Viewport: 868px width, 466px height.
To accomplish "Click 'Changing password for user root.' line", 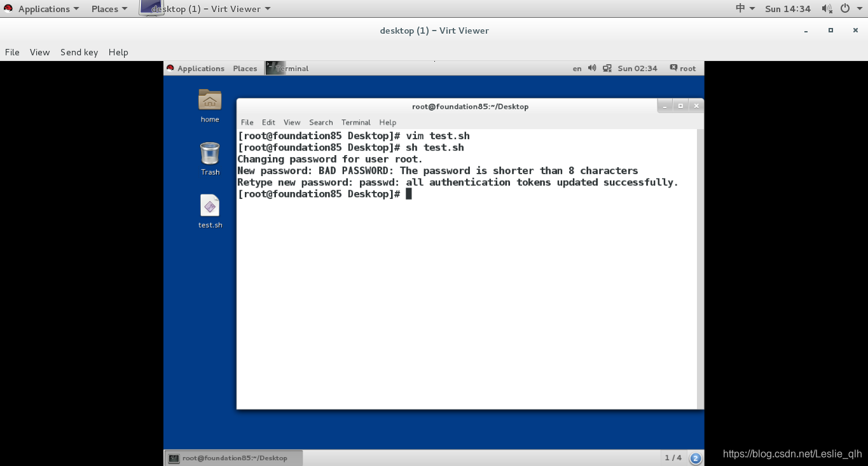I will coord(330,159).
